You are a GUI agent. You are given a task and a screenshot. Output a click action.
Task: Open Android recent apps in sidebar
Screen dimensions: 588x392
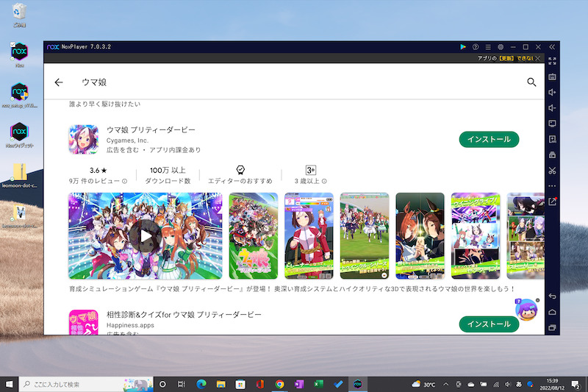point(553,328)
